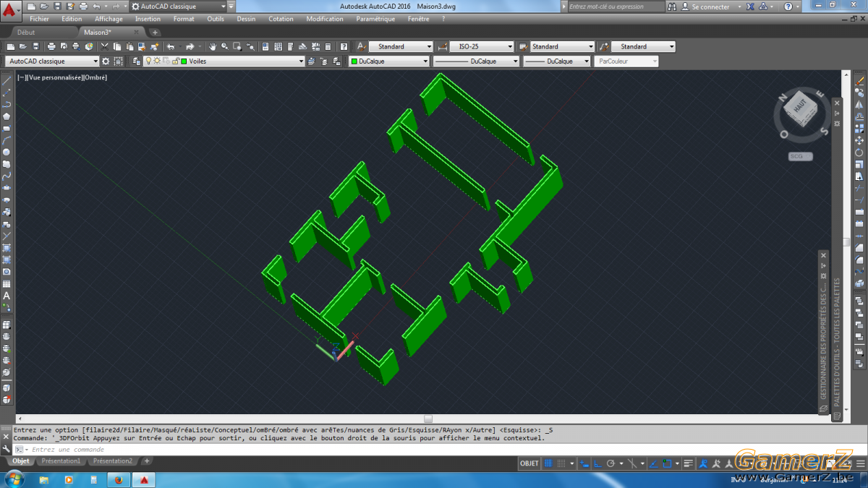
Task: Open the Voiles layer dropdown
Action: click(x=224, y=61)
